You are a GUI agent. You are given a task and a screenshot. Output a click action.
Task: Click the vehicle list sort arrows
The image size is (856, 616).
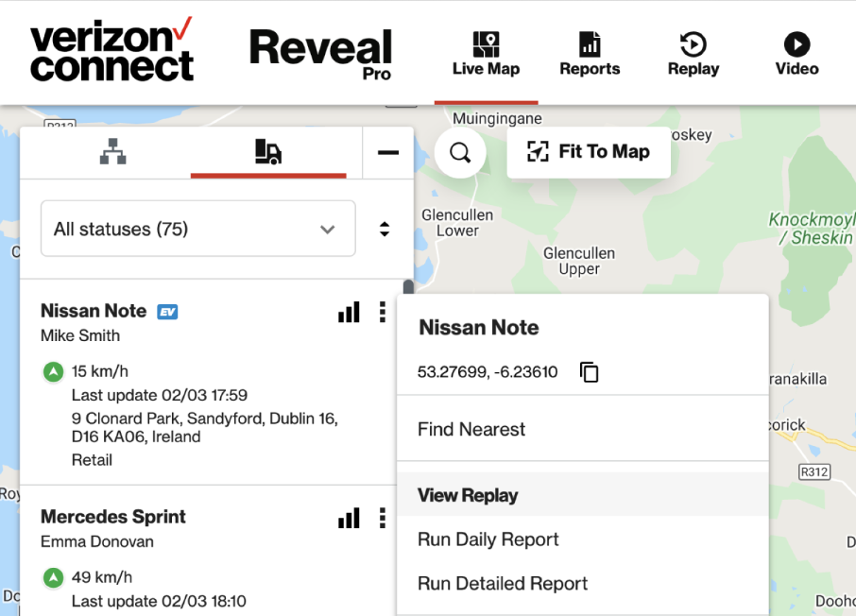pos(385,229)
